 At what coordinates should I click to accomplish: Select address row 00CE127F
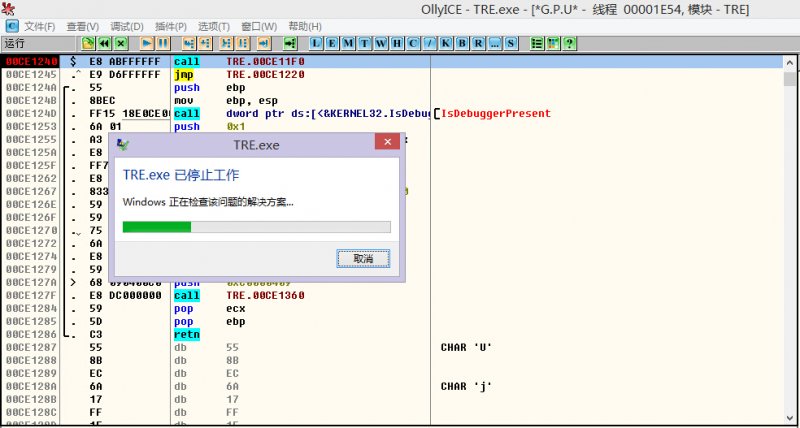coord(32,295)
